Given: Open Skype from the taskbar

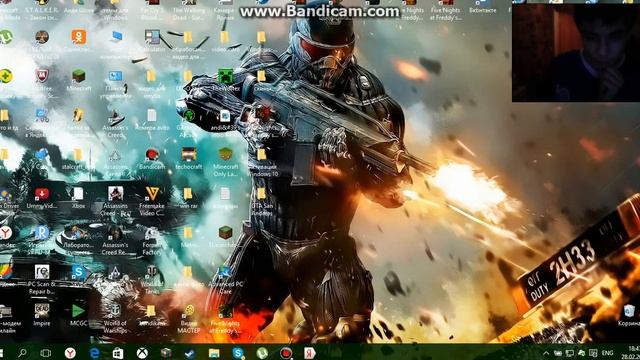Looking at the screenshot, I should 238,352.
